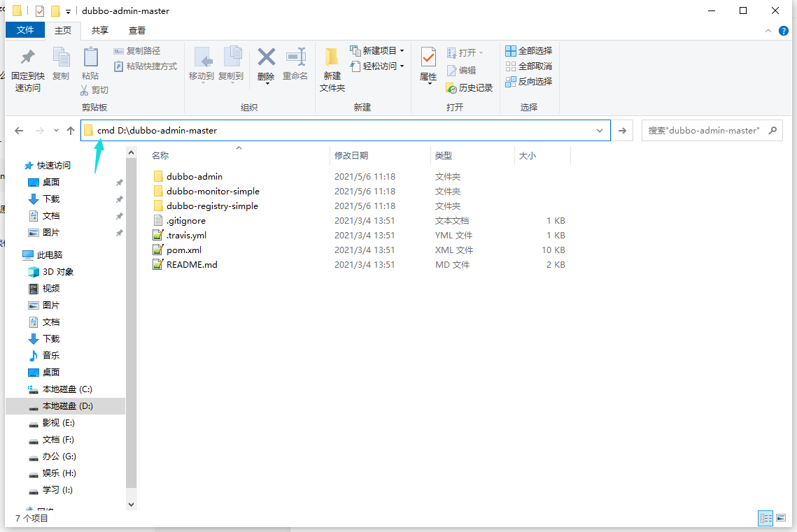
Task: Open the 文件 file tab
Action: click(x=25, y=30)
